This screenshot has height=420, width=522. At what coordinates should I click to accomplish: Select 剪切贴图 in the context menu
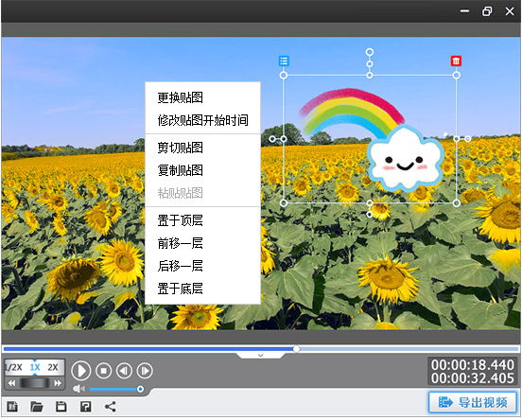(x=180, y=148)
